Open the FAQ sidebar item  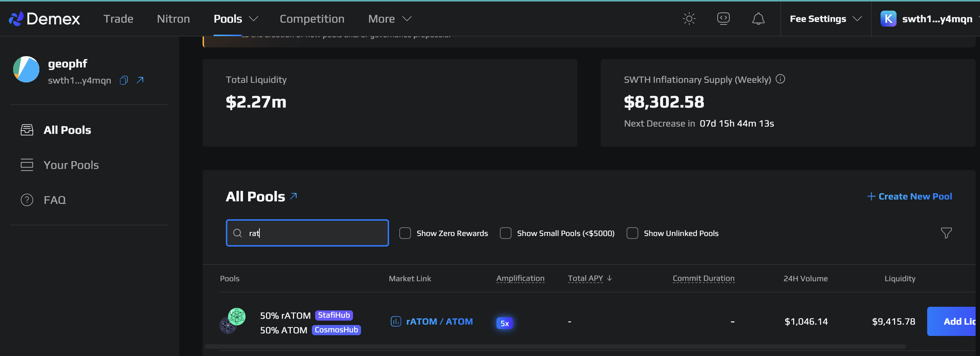coord(55,200)
